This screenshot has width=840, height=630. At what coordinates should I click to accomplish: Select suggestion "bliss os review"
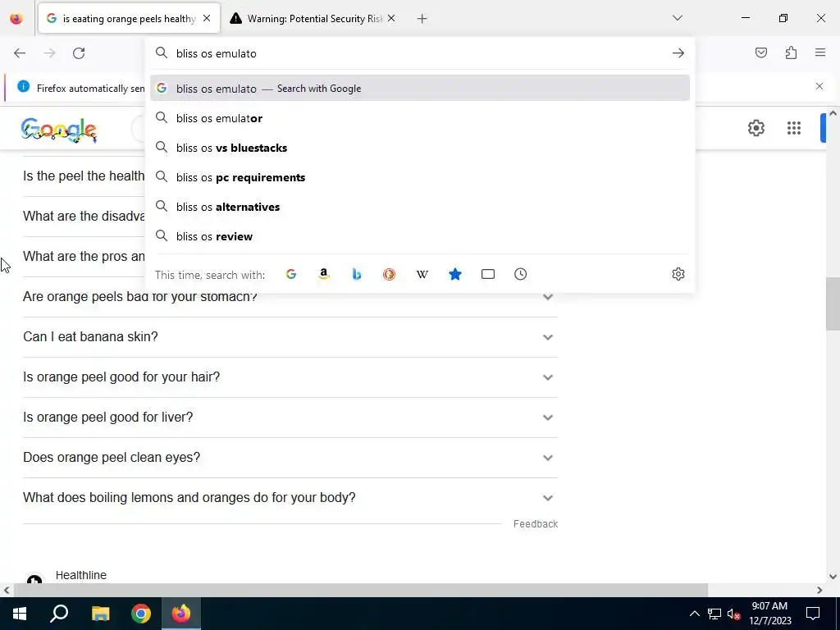click(420, 236)
